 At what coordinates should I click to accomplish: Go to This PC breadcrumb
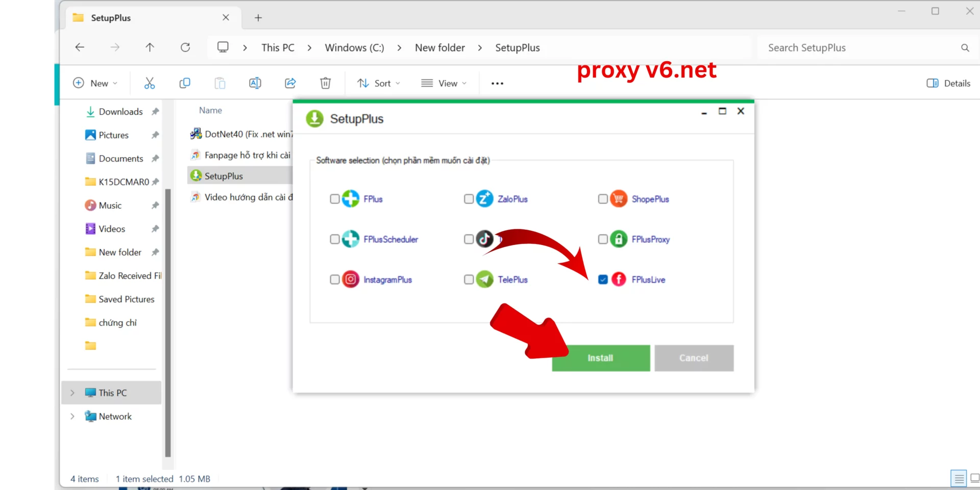point(278,47)
